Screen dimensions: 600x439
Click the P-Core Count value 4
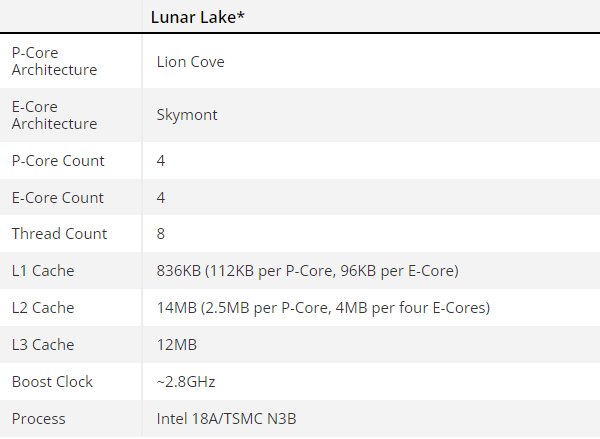[x=162, y=161]
